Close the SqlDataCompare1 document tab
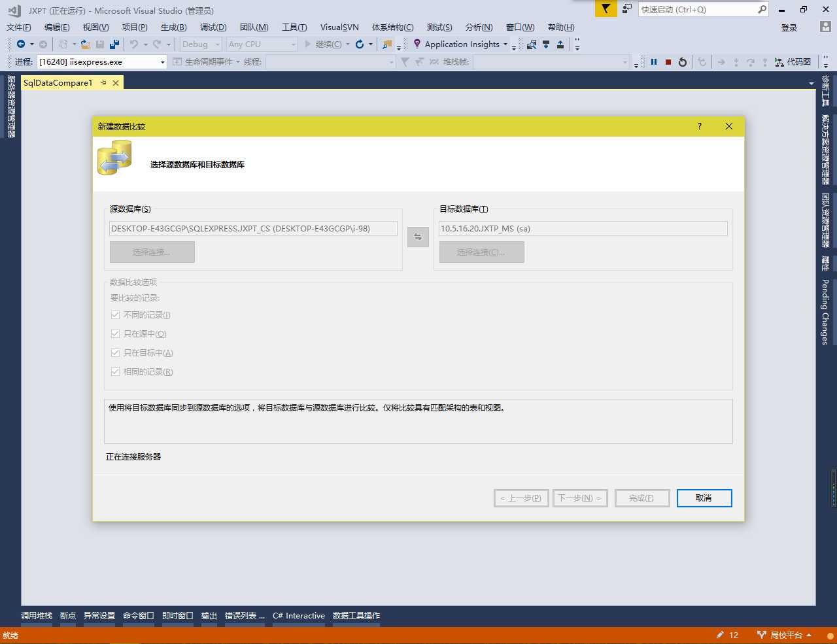Screen dimensions: 837x644 point(116,83)
